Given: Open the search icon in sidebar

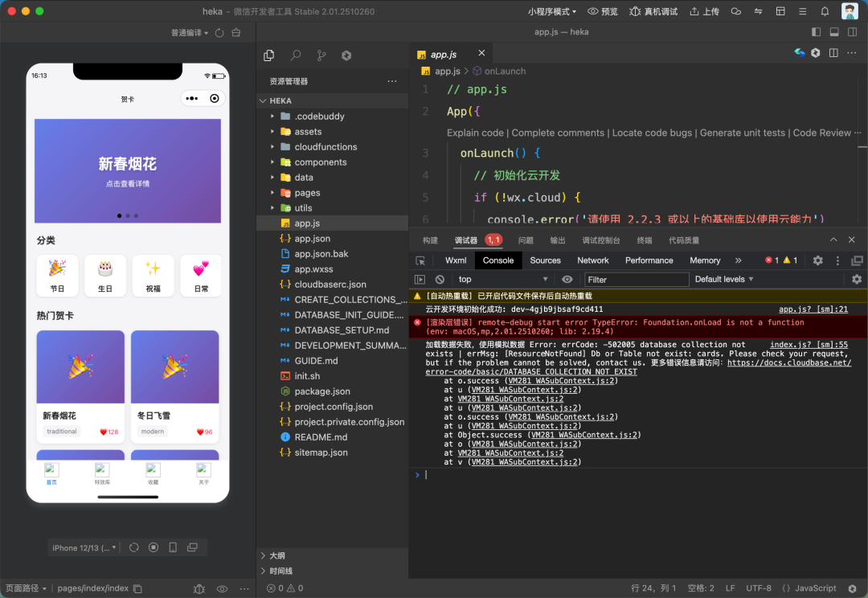Looking at the screenshot, I should point(296,55).
